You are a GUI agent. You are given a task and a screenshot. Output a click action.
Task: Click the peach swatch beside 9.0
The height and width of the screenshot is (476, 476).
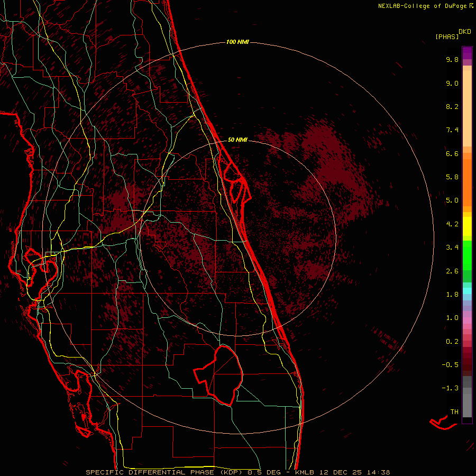467,83
